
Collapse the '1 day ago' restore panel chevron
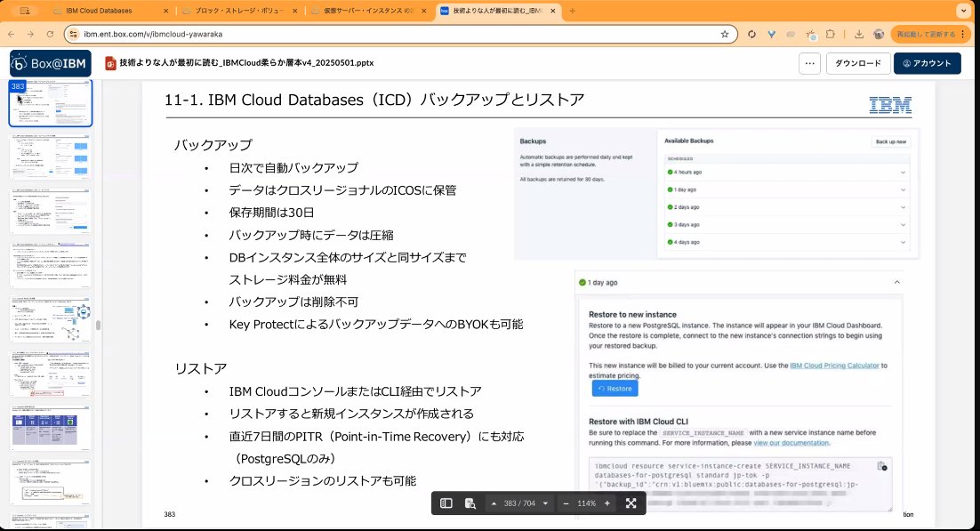897,283
